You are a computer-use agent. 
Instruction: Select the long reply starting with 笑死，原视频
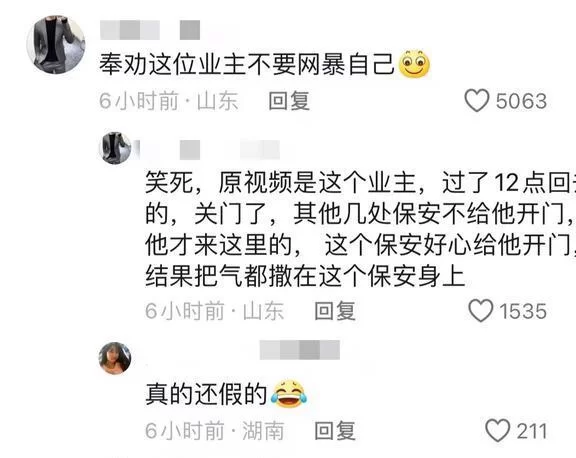(x=360, y=229)
